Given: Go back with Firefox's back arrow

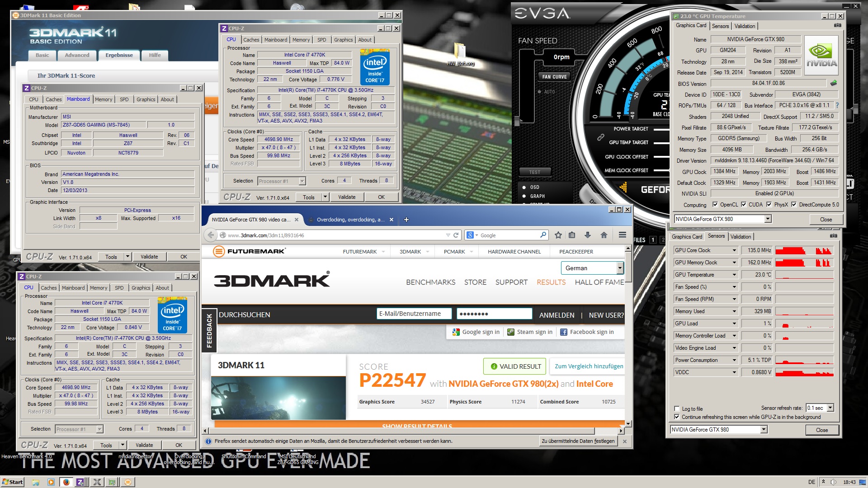Looking at the screenshot, I should click(211, 235).
